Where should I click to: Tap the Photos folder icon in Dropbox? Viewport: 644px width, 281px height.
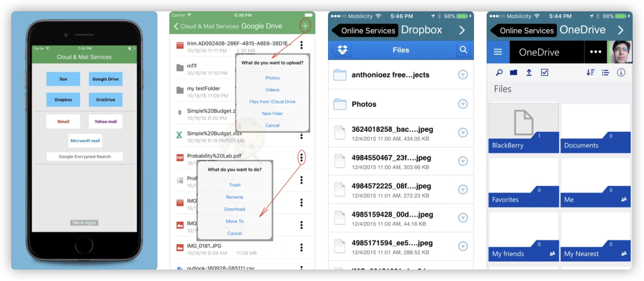(x=340, y=104)
